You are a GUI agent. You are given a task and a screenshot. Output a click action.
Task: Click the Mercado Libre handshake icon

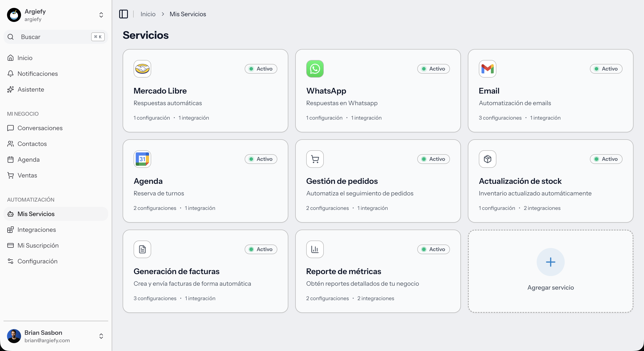142,69
